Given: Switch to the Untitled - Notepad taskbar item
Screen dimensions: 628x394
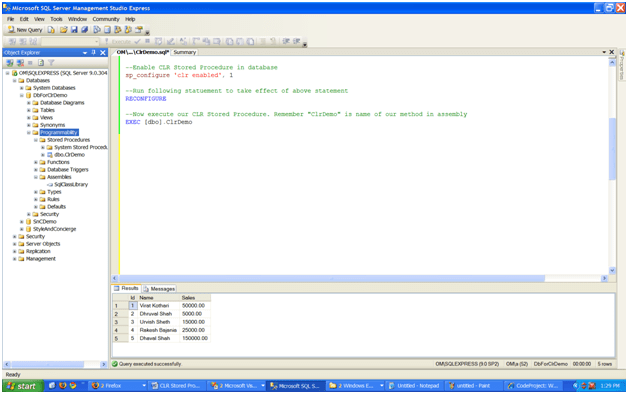Looking at the screenshot, I should point(414,386).
